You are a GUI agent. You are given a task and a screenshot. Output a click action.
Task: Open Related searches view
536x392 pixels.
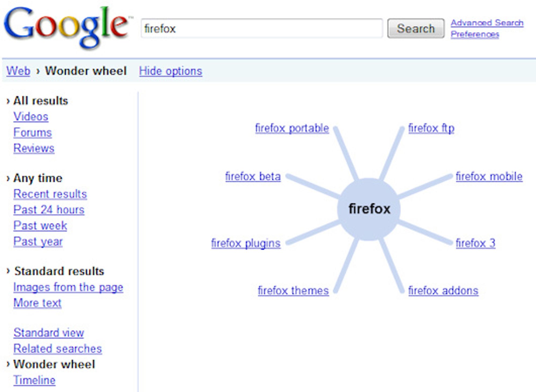point(58,349)
